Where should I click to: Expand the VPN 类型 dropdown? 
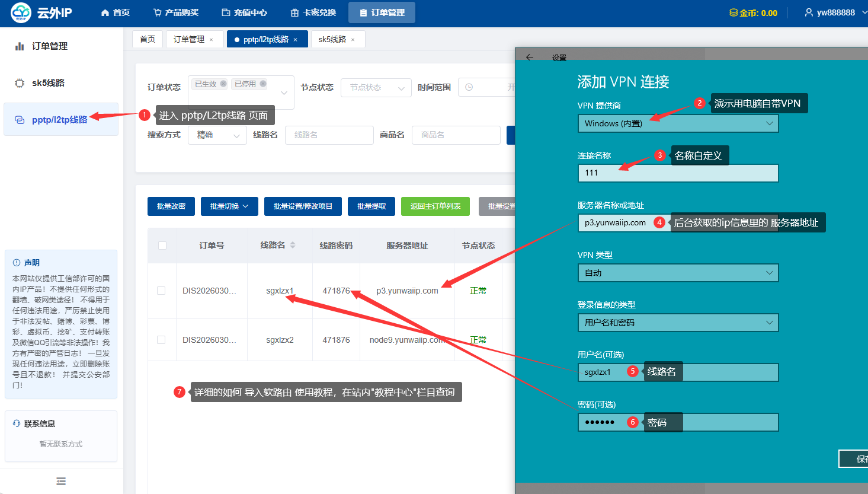(x=678, y=273)
